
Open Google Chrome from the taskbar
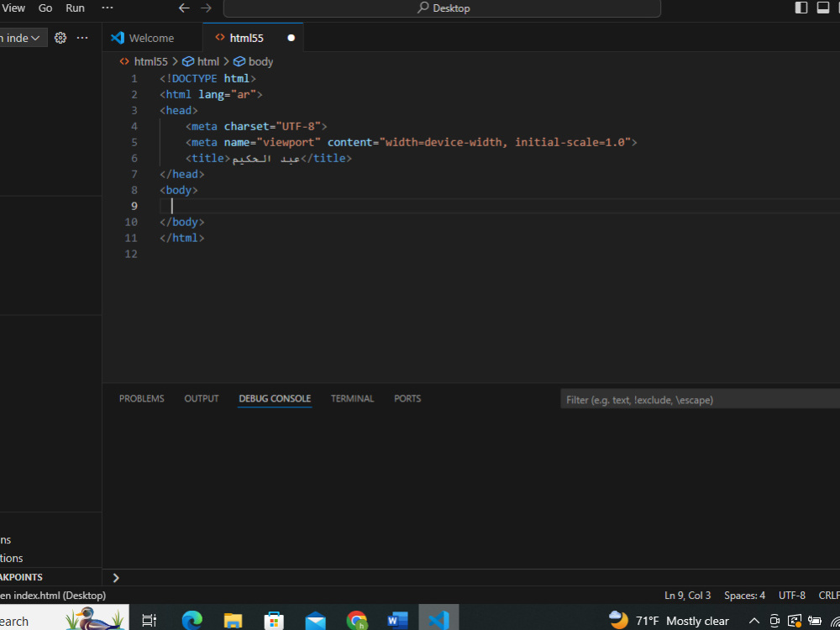(356, 621)
